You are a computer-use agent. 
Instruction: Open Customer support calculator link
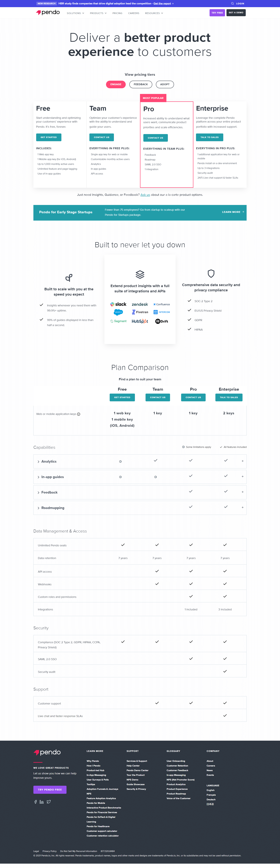102,831
